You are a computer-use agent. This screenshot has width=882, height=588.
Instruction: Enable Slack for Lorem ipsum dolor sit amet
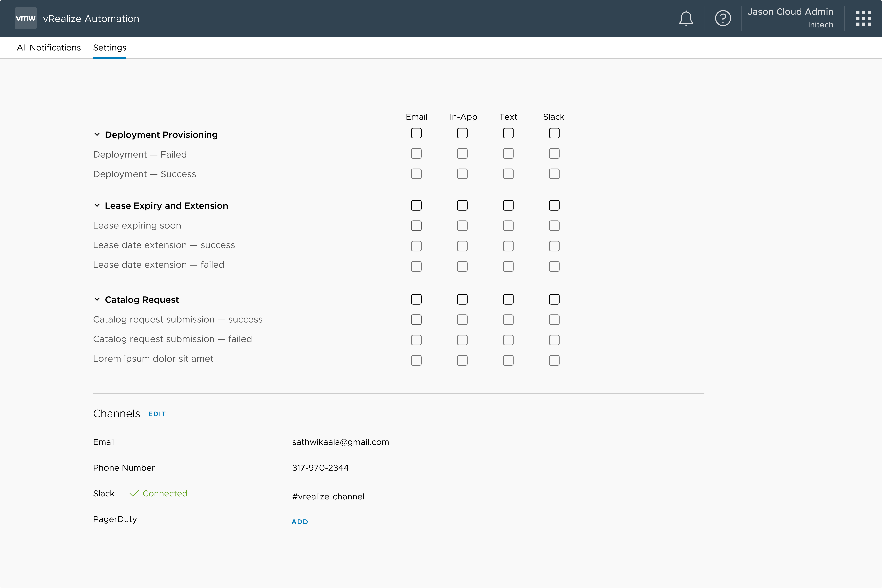[554, 360]
